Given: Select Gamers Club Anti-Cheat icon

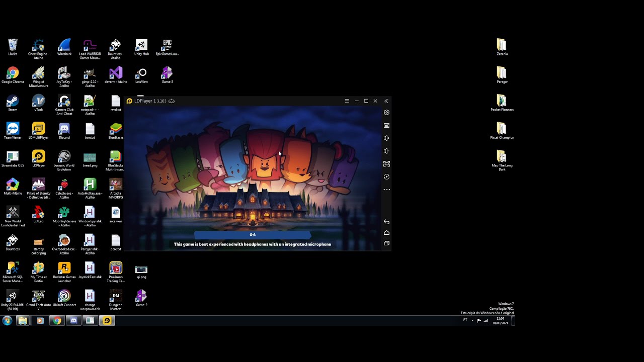Looking at the screenshot, I should click(x=64, y=105).
